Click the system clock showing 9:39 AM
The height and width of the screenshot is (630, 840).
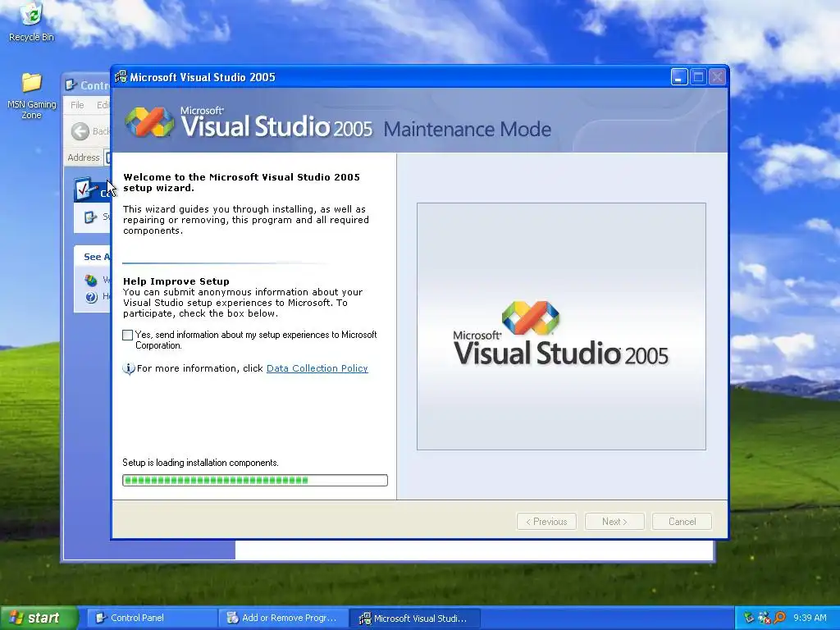(x=810, y=619)
